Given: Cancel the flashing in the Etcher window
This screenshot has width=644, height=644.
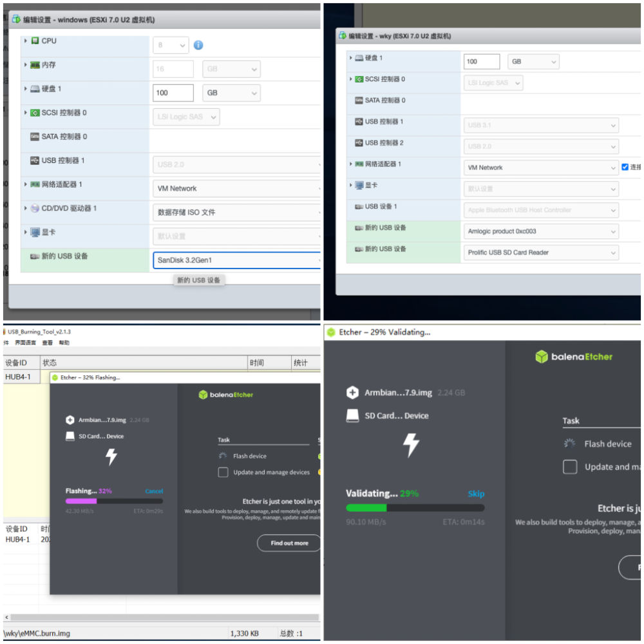Looking at the screenshot, I should (x=154, y=491).
